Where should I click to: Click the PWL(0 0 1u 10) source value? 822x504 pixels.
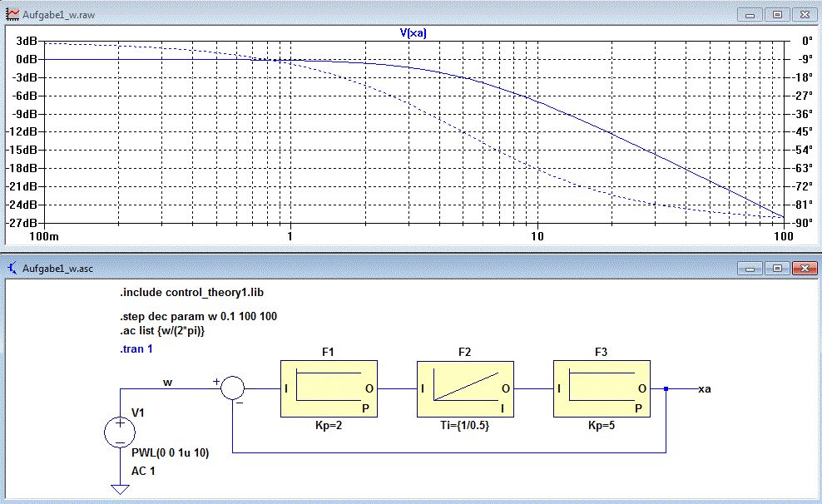pos(171,452)
